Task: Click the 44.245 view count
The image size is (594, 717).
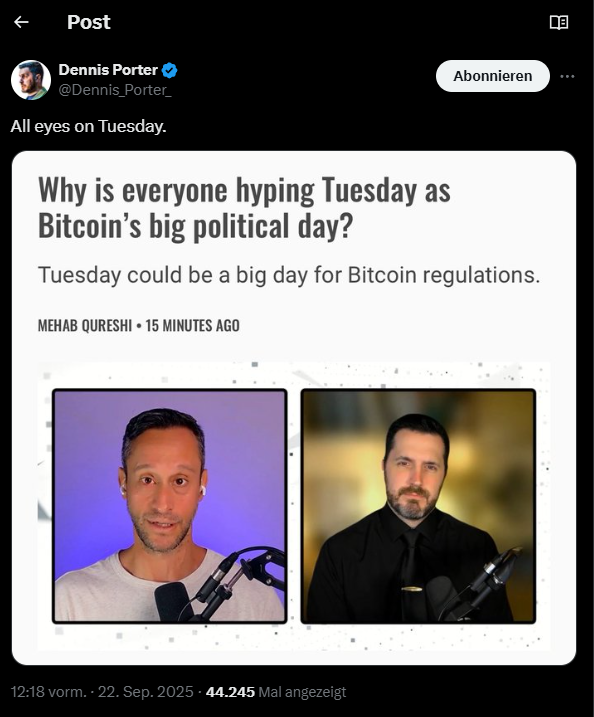Action: click(230, 692)
